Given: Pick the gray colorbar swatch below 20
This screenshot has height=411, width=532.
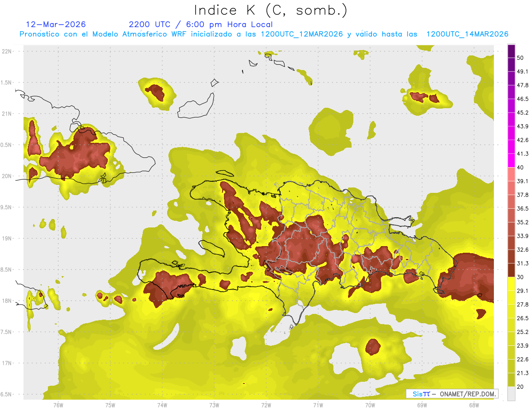Looking at the screenshot, I should click(x=512, y=394).
